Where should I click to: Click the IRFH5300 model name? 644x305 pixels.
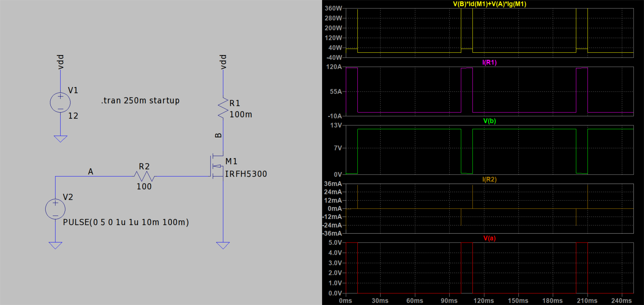(246, 174)
